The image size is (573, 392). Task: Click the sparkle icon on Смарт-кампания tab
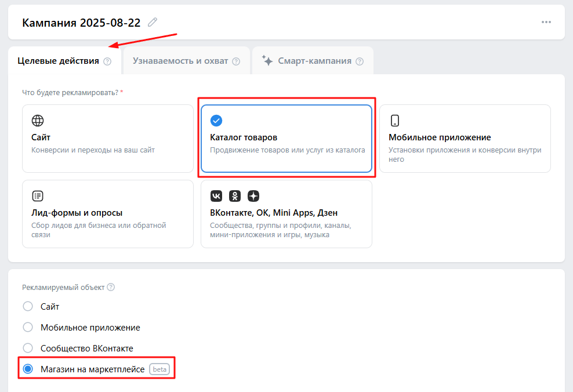[x=267, y=60]
